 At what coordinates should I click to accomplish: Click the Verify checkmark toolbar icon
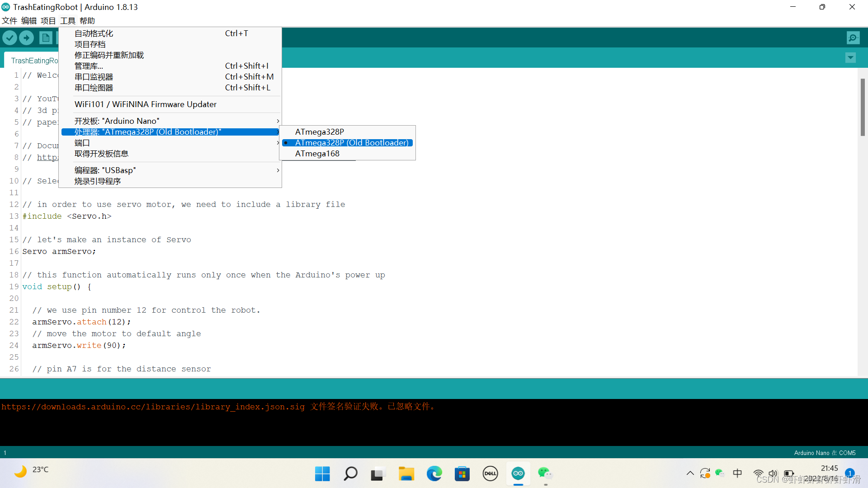coord(10,38)
